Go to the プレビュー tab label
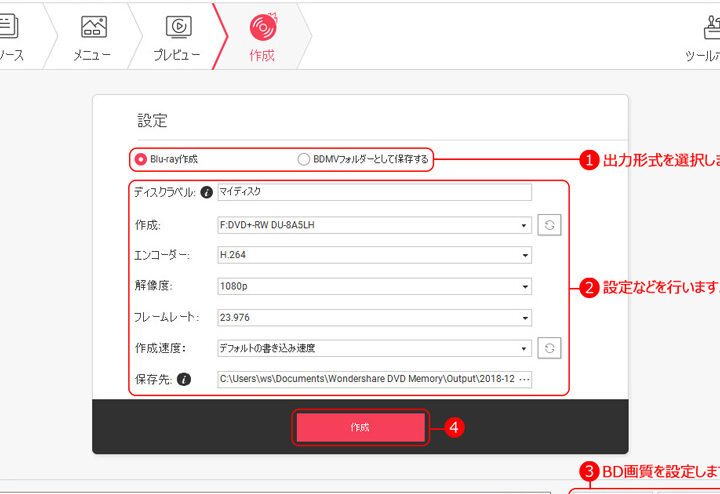 pyautogui.click(x=177, y=55)
